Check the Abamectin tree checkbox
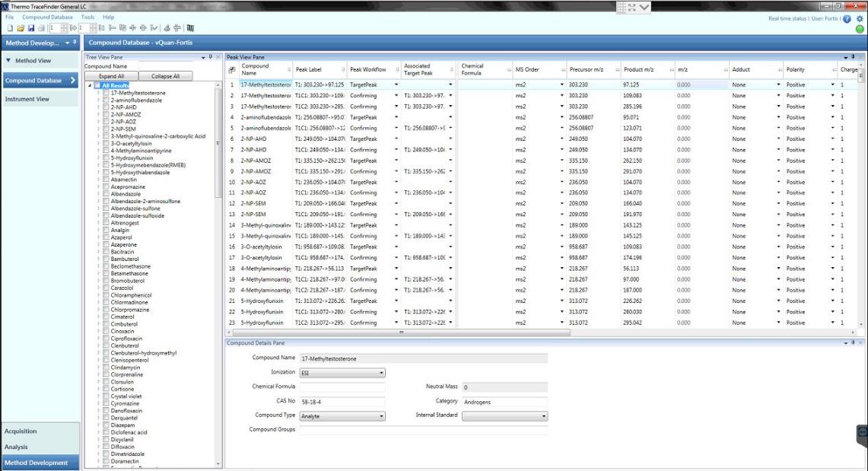This screenshot has width=868, height=471. pyautogui.click(x=106, y=180)
